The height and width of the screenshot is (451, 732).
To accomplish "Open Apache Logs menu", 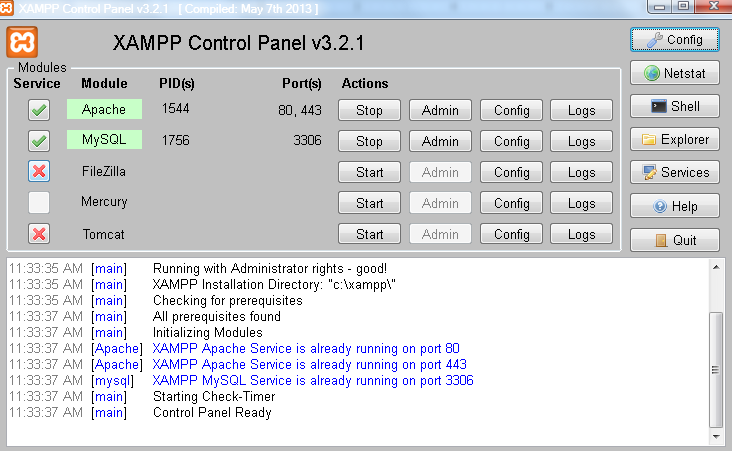I will (582, 110).
